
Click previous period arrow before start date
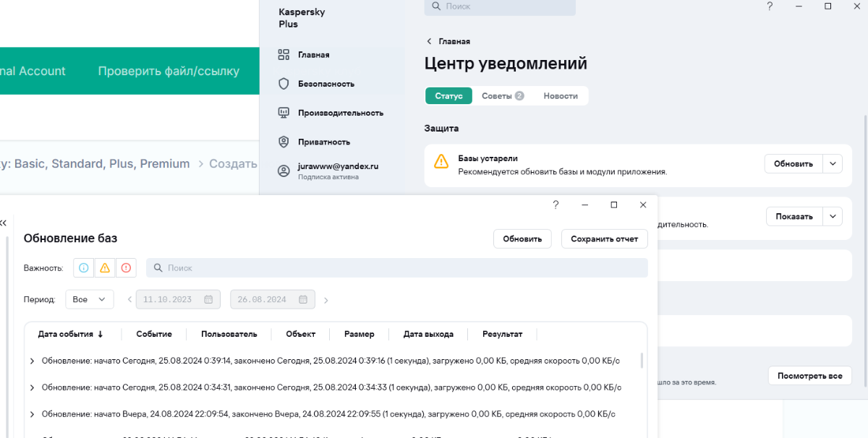point(129,299)
